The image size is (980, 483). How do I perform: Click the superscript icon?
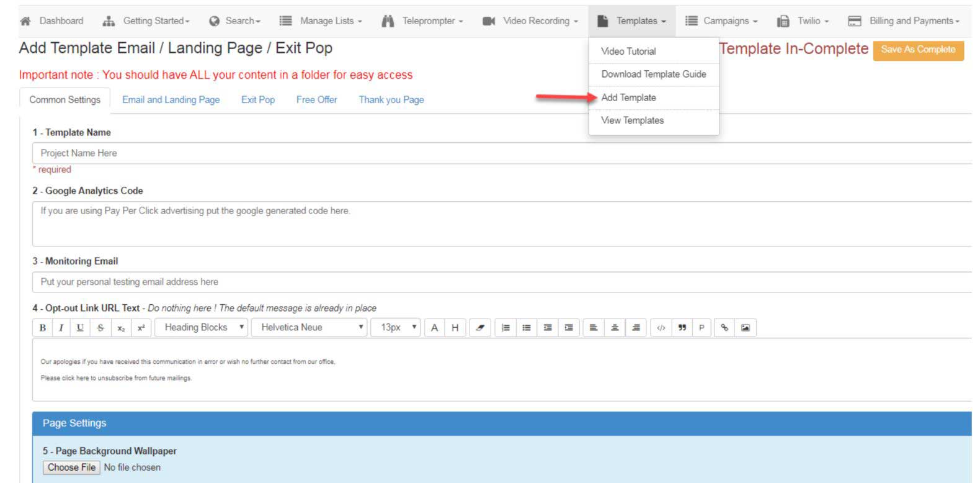[141, 328]
